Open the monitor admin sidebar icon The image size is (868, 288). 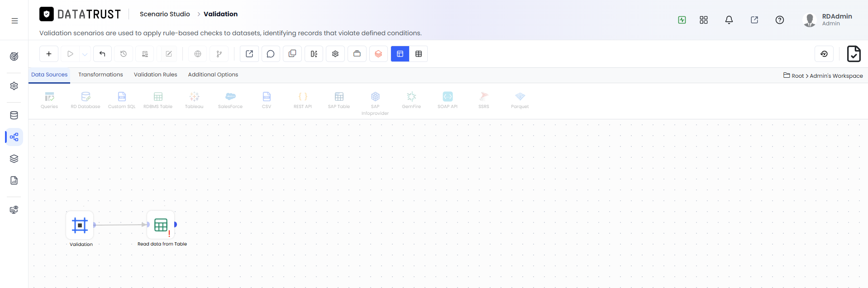click(14, 210)
